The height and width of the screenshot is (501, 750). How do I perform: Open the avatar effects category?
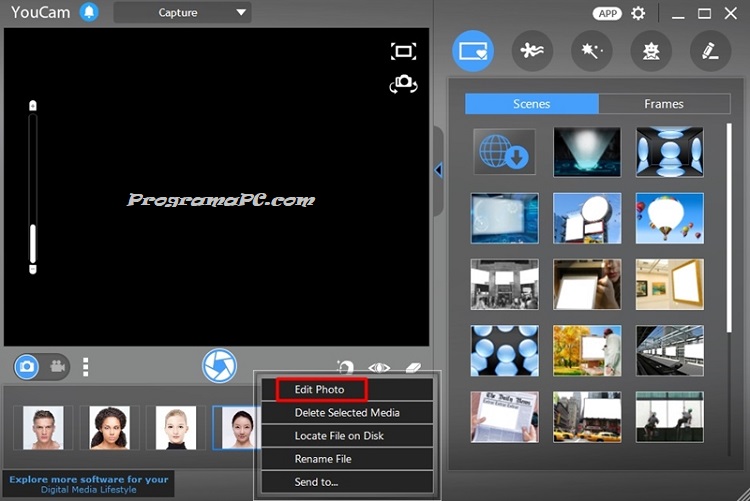coord(650,50)
